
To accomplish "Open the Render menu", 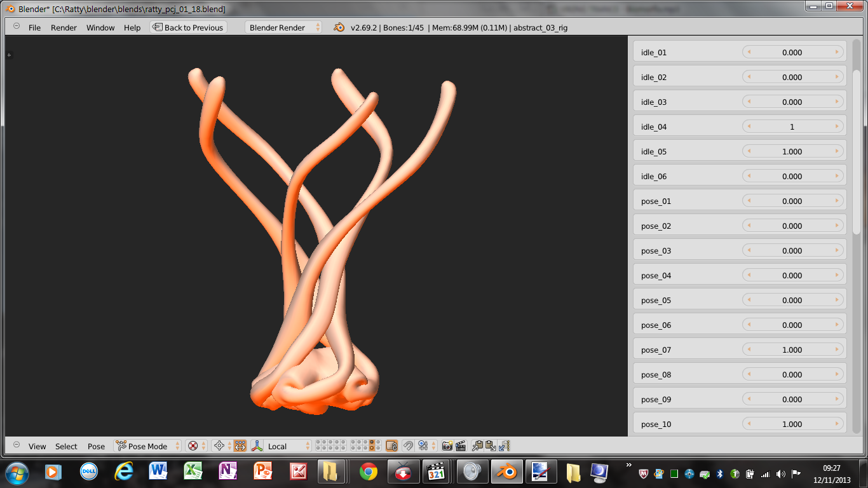I will pyautogui.click(x=64, y=27).
